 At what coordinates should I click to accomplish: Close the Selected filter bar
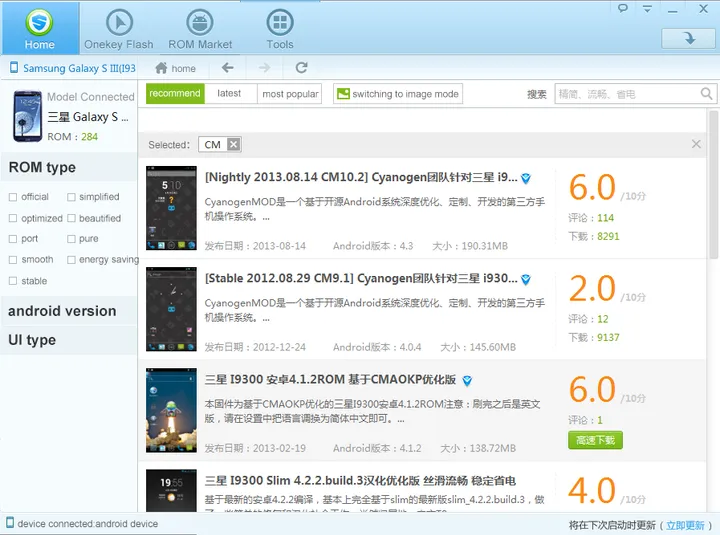point(696,145)
